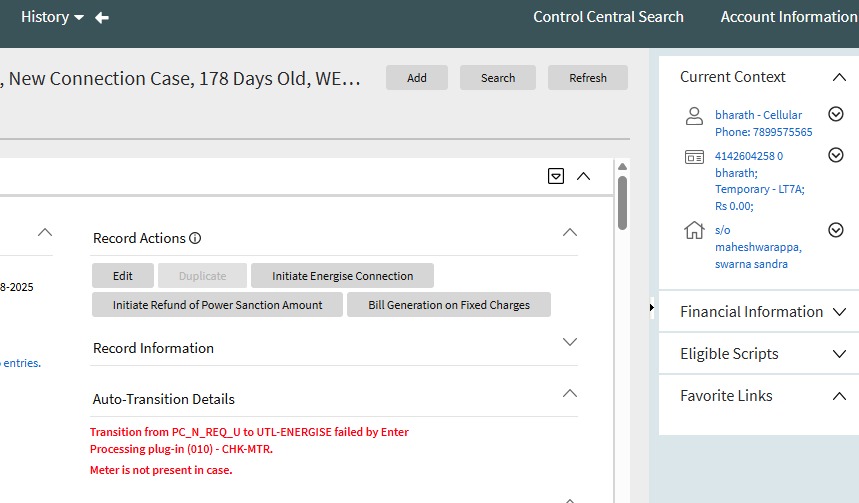This screenshot has width=859, height=503.
Task: Click the vertical scrollbar thumb
Action: tap(622, 202)
